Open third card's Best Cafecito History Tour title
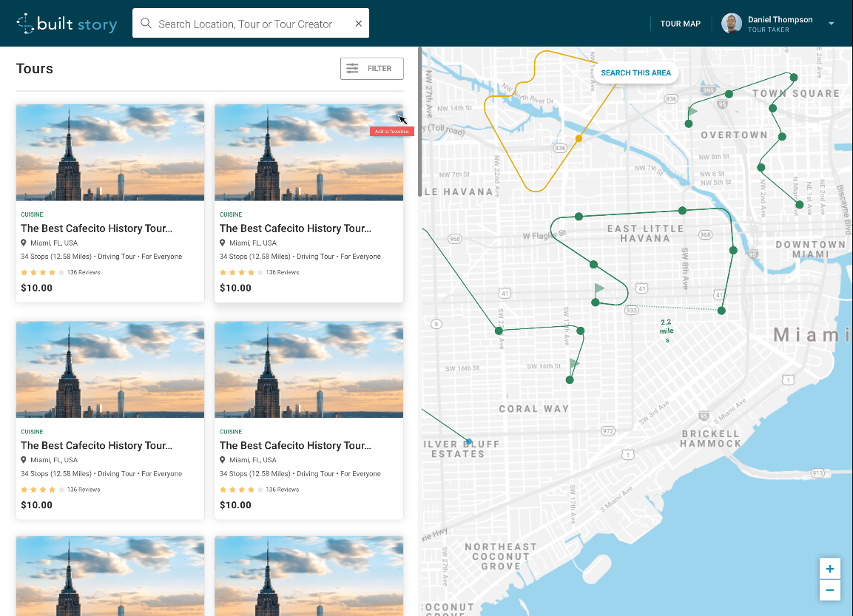The height and width of the screenshot is (616, 853). [x=96, y=445]
